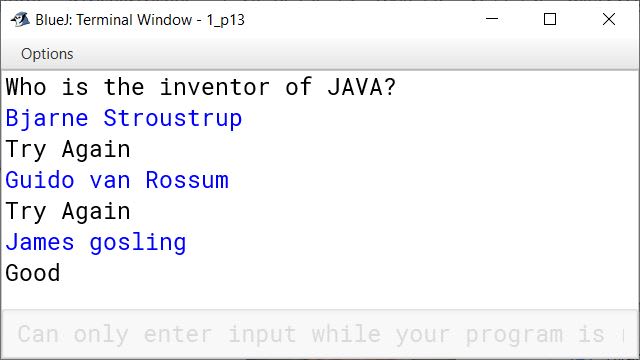Minimize the BlueJ Terminal Window

492,19
